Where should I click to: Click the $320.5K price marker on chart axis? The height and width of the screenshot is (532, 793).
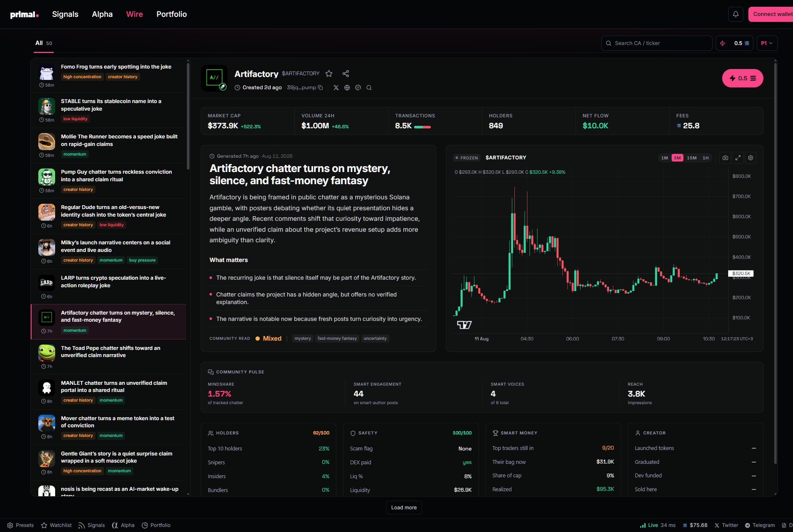click(x=741, y=274)
